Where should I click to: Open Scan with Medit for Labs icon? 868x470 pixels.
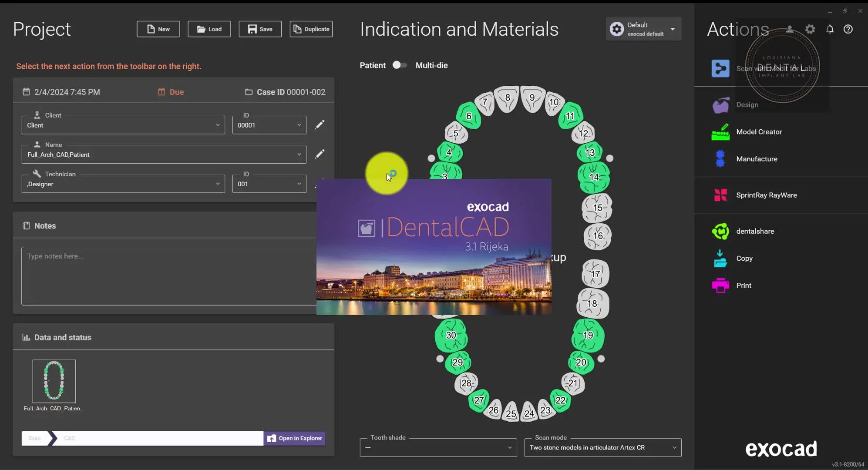[720, 68]
